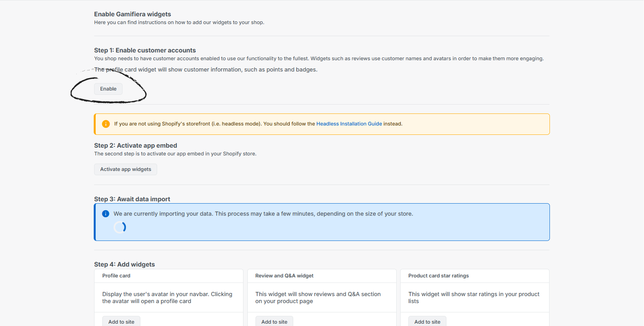644x326 pixels.
Task: Add the Review and Q&A widget to site
Action: coord(274,321)
